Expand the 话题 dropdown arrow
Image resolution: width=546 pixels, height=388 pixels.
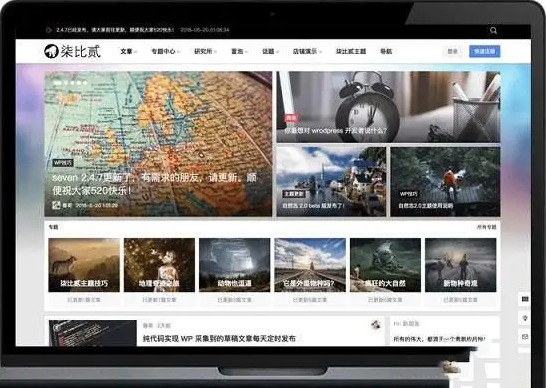(277, 52)
